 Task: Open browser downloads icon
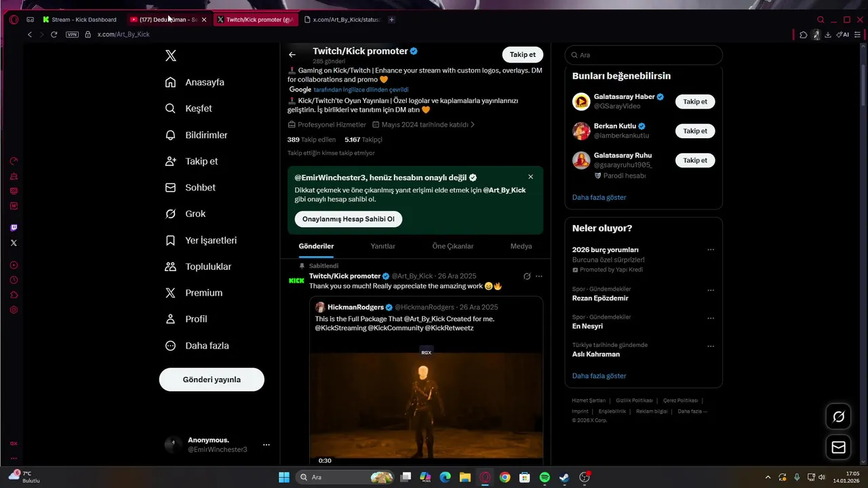coord(828,34)
